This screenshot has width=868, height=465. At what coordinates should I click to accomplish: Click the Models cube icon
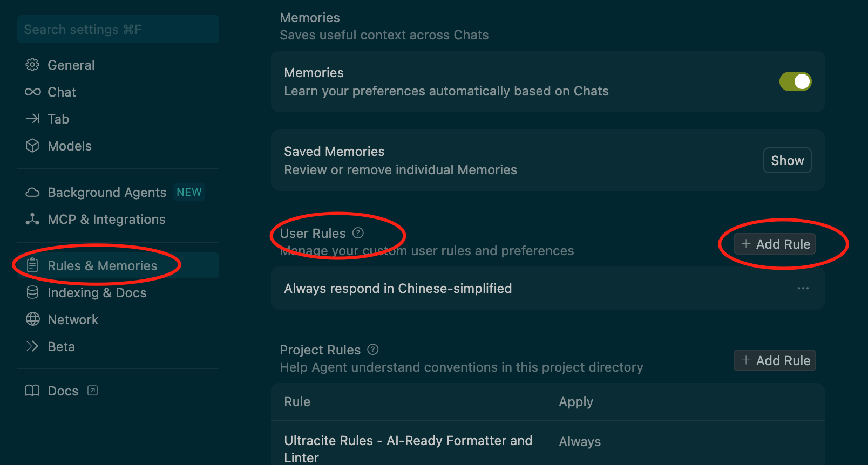pos(32,146)
